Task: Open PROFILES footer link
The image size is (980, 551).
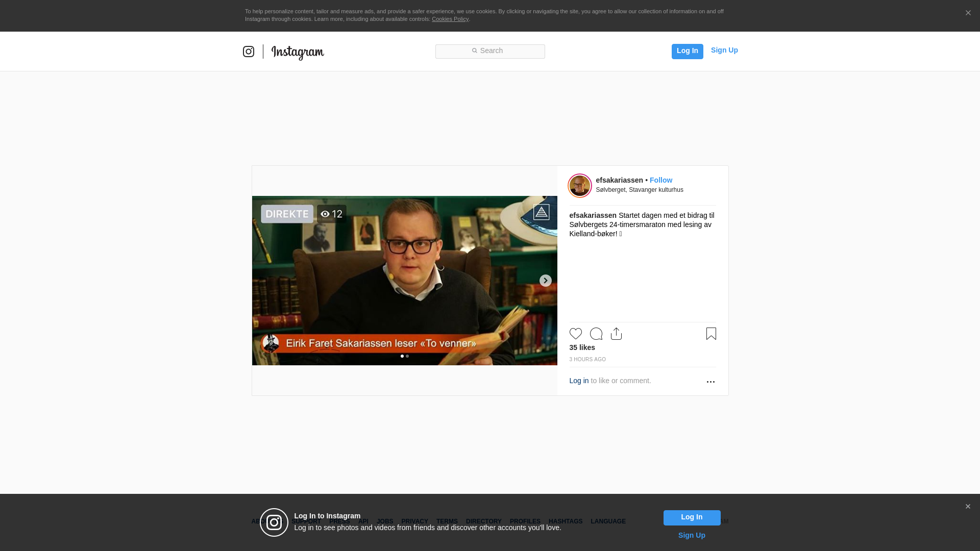Action: pos(525,521)
